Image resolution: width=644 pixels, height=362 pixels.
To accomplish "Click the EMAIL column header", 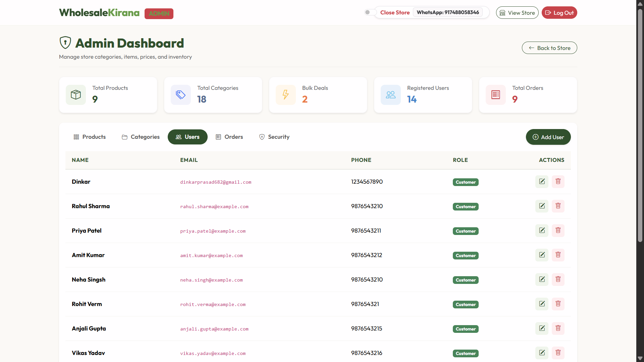I will tap(189, 160).
